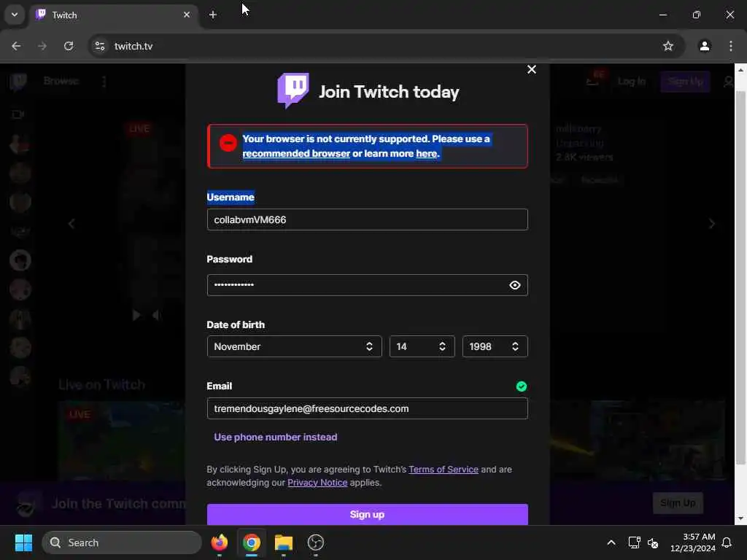Click the browser forward arrow
The image size is (747, 560).
(x=42, y=46)
